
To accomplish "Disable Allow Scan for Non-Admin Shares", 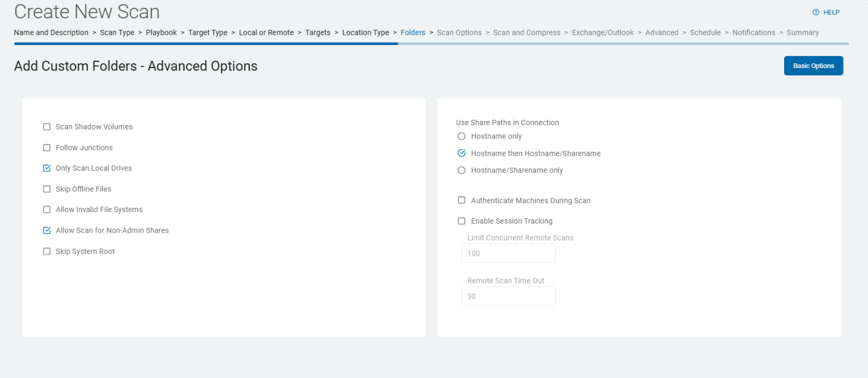I will (47, 230).
